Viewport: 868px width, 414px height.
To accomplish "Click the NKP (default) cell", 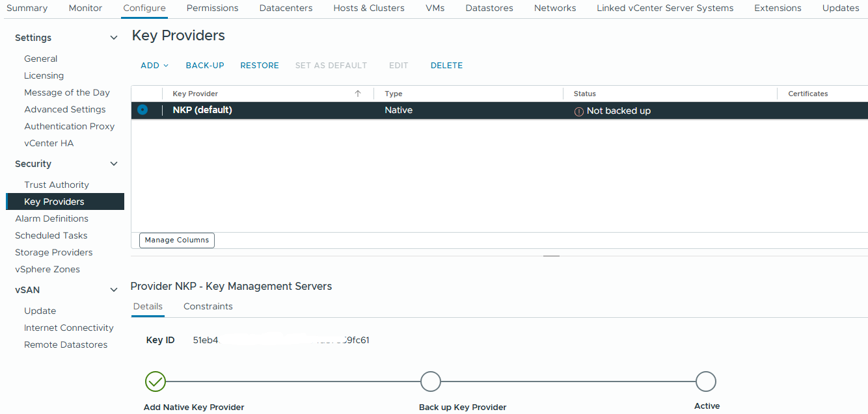I will click(x=202, y=110).
